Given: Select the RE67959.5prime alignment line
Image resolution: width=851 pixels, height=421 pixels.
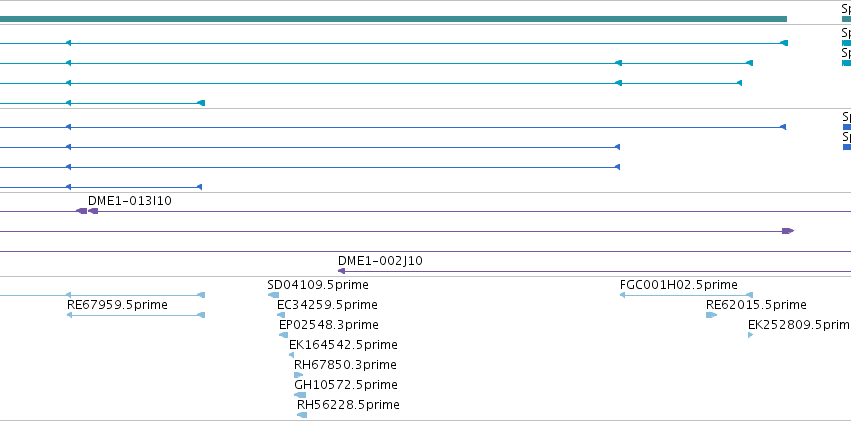Looking at the screenshot, I should (x=136, y=315).
